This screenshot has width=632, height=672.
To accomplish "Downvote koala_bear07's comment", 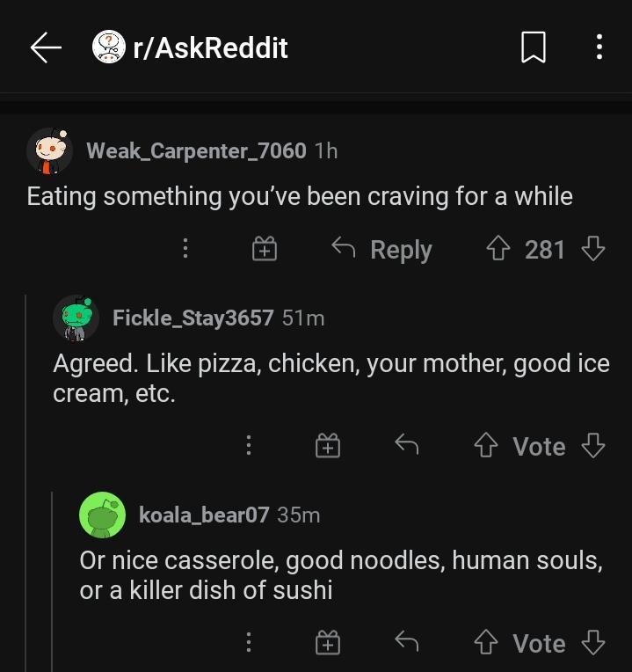I will pyautogui.click(x=594, y=644).
